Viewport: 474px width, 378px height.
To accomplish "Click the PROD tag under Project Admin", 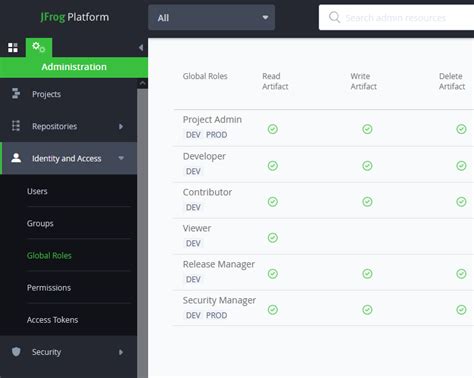I will click(216, 135).
